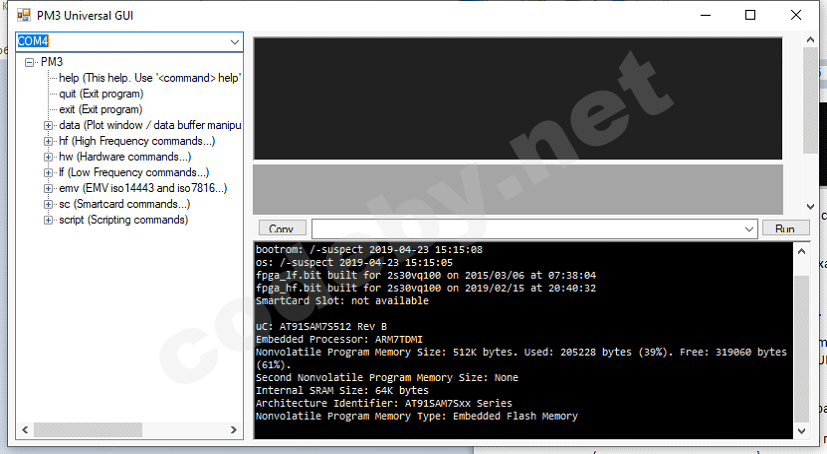The image size is (827, 454).
Task: Expand the emv commands node
Action: (48, 189)
